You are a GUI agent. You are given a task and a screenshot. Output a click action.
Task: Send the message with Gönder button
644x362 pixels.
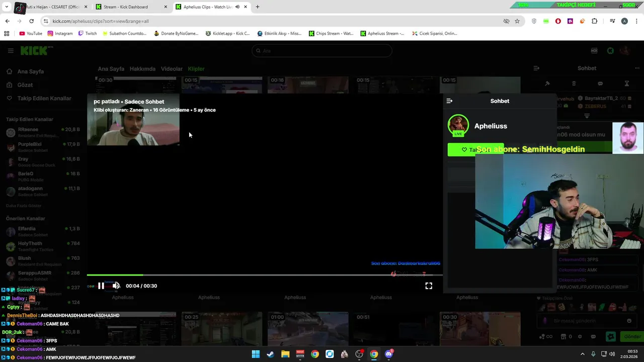[632, 336]
